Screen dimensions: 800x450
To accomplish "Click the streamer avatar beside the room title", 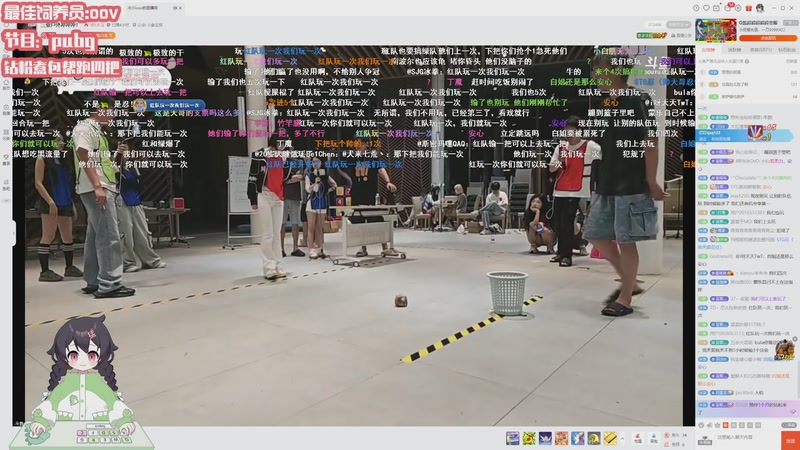I will (27, 26).
